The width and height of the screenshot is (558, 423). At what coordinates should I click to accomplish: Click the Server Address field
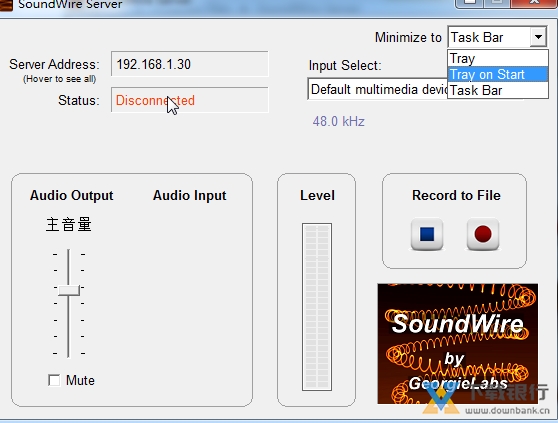[x=190, y=64]
